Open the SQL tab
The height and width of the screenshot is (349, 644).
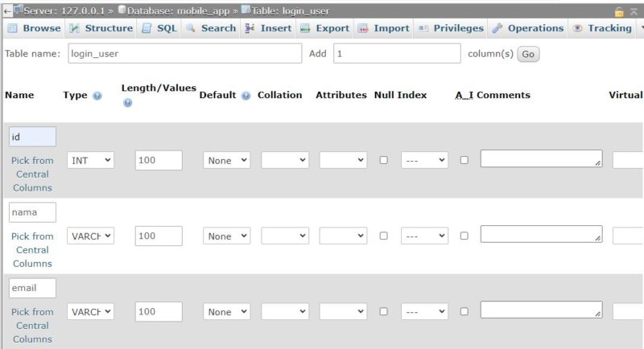click(x=159, y=28)
